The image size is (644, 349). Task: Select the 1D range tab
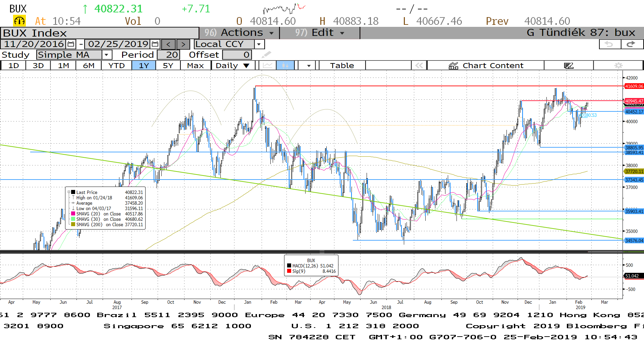point(13,65)
